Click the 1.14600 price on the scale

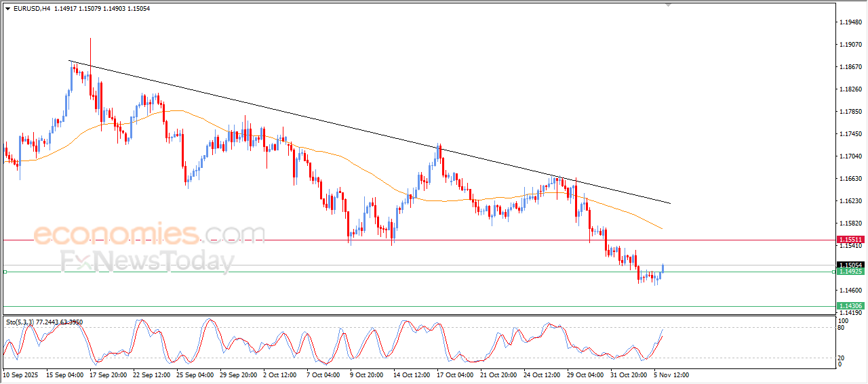point(850,291)
